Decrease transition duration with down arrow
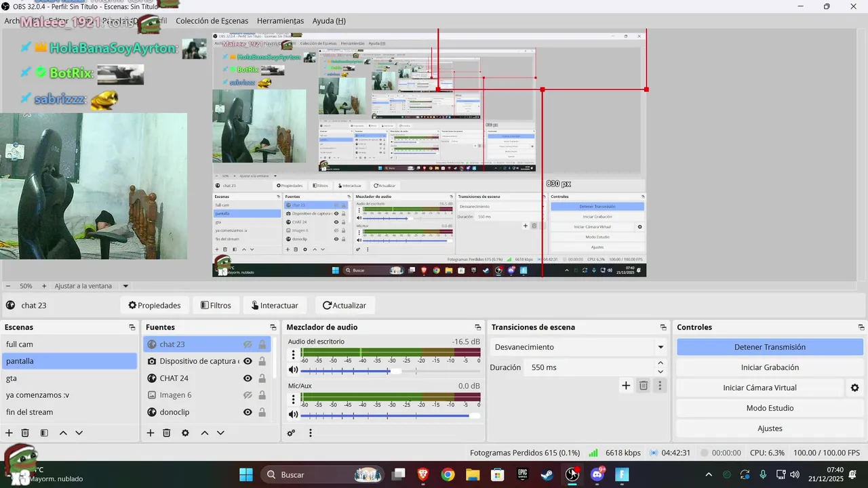Screen dimensions: 868x488 [660, 371]
